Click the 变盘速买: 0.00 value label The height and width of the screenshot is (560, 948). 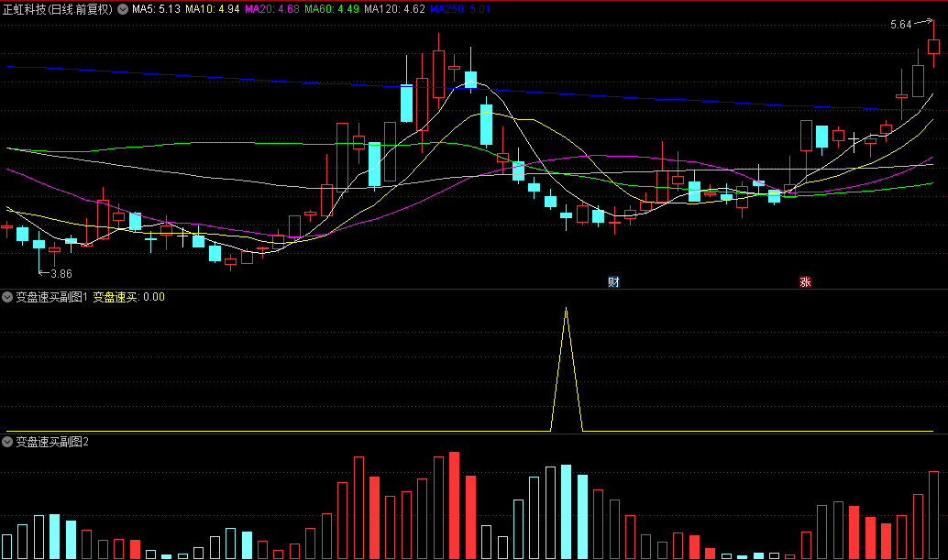click(x=128, y=297)
